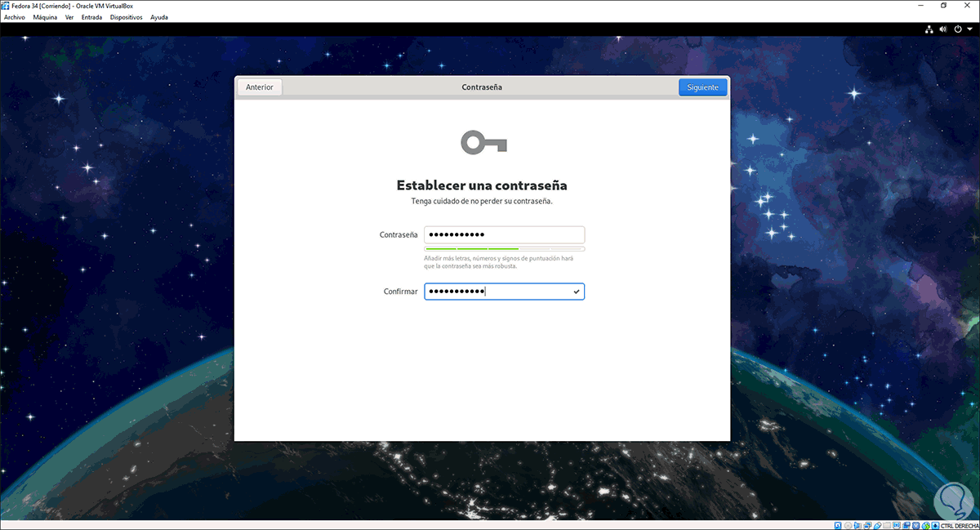Click the VirtualBox USB devices icon
The height and width of the screenshot is (530, 980).
[877, 525]
